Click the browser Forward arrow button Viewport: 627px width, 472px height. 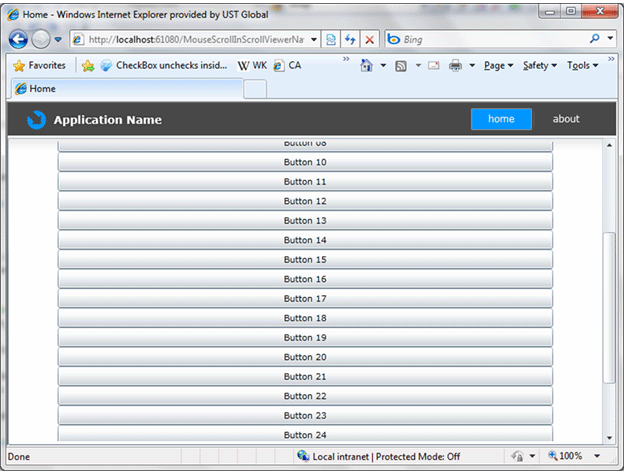40,39
